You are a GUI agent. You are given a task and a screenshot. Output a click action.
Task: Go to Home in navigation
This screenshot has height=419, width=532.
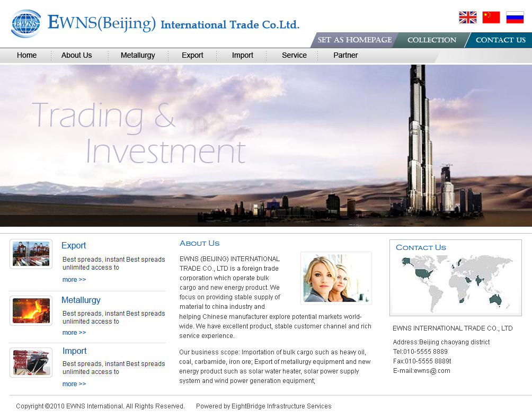pos(27,55)
